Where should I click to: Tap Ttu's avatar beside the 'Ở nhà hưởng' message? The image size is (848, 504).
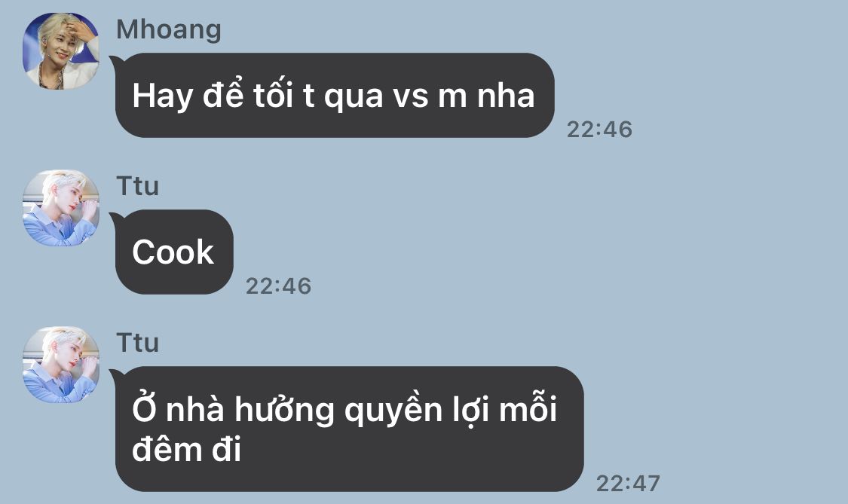(60, 365)
